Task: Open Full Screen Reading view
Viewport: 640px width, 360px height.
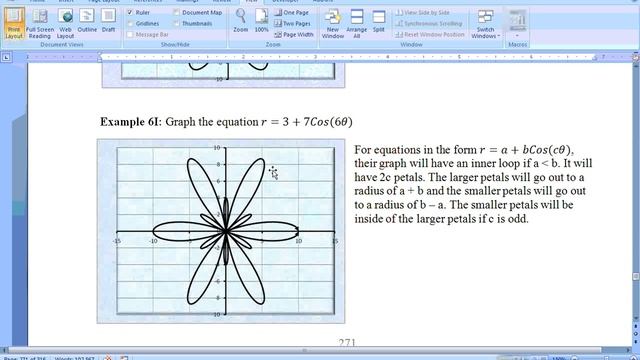Action: [x=40, y=24]
